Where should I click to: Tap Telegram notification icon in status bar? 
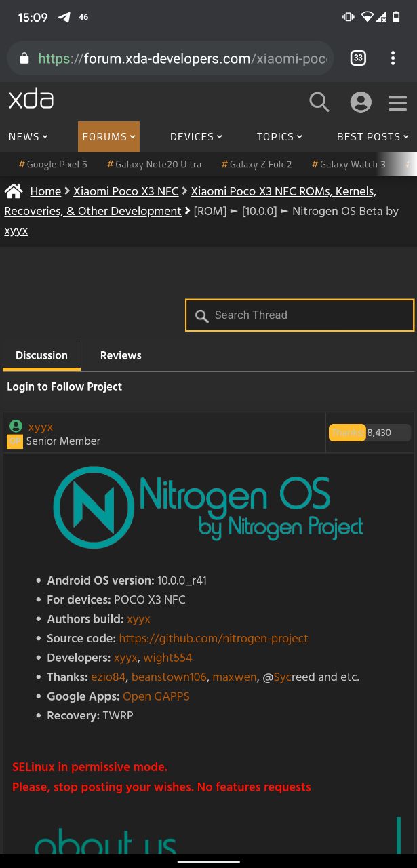[64, 18]
